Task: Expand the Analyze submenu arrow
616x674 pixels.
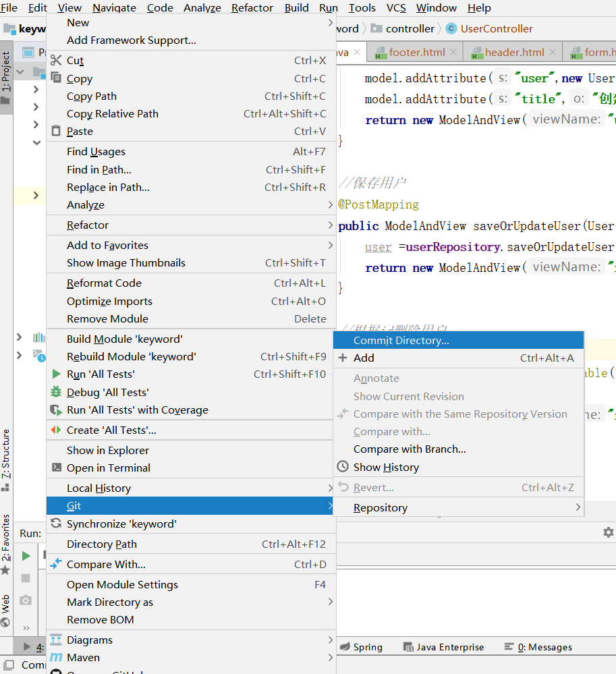Action: pyautogui.click(x=330, y=204)
